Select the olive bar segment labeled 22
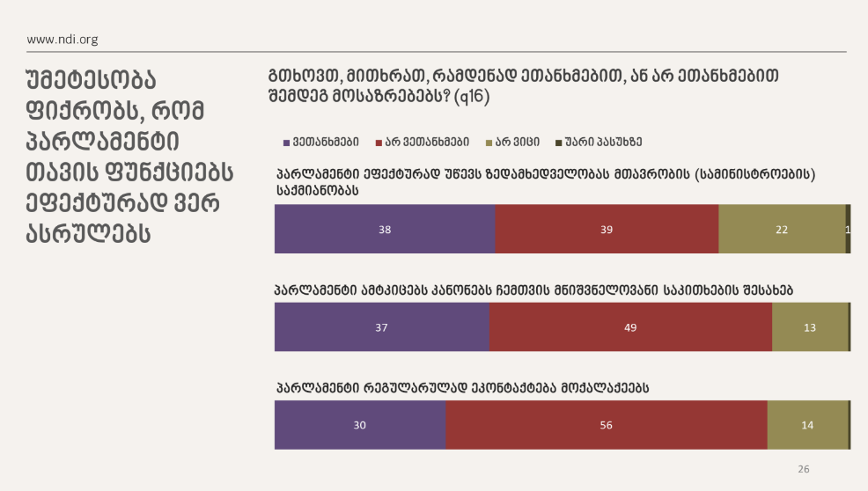 (782, 229)
